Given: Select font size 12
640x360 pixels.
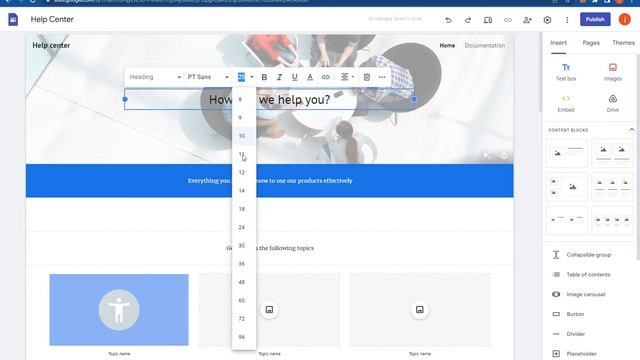Looking at the screenshot, I should click(x=244, y=173).
